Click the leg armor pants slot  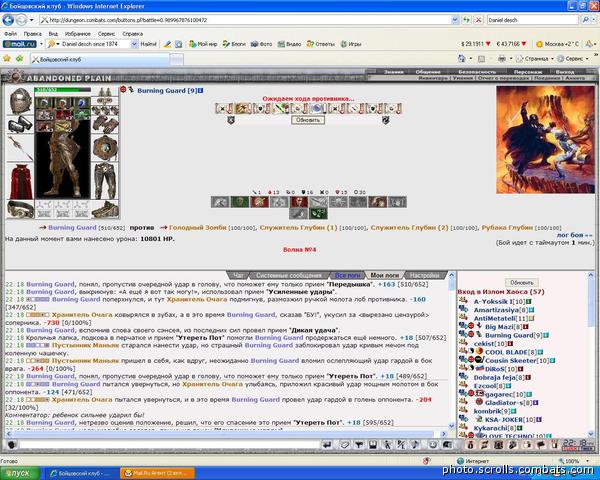click(105, 181)
